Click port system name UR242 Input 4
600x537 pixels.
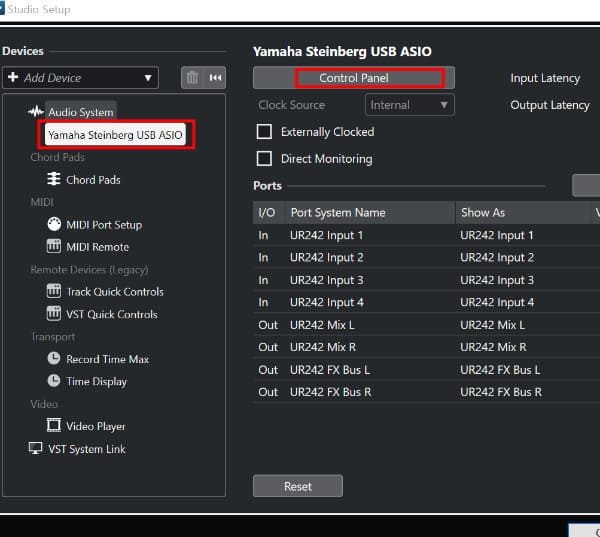coord(326,302)
